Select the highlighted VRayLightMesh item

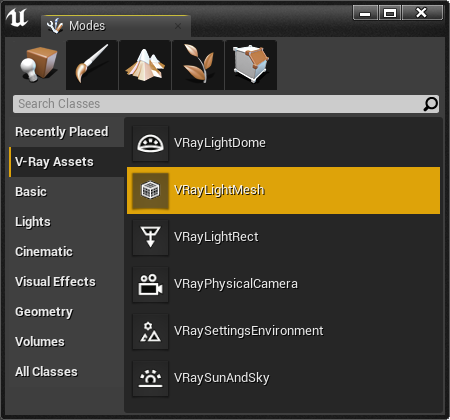tap(283, 190)
